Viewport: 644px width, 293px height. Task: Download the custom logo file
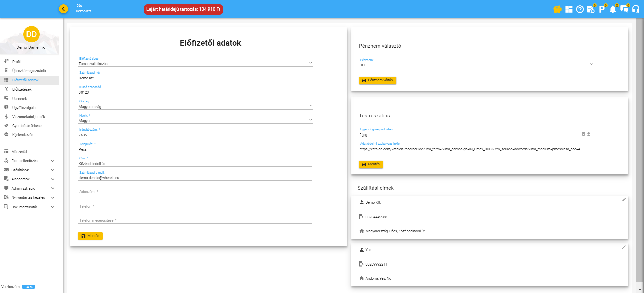[589, 134]
